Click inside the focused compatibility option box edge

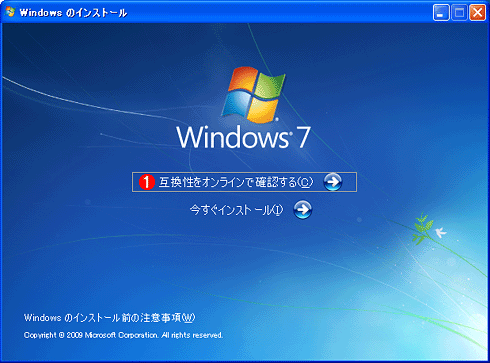coord(244,182)
